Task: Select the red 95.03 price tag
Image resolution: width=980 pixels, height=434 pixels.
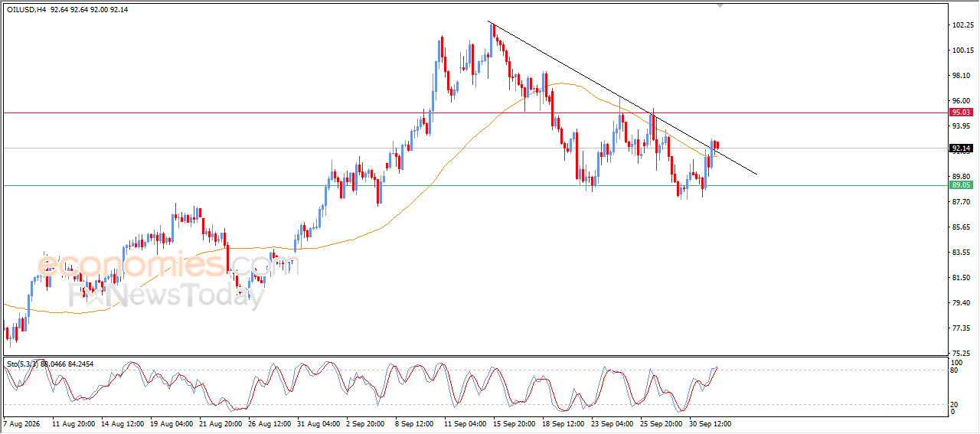Action: 961,112
